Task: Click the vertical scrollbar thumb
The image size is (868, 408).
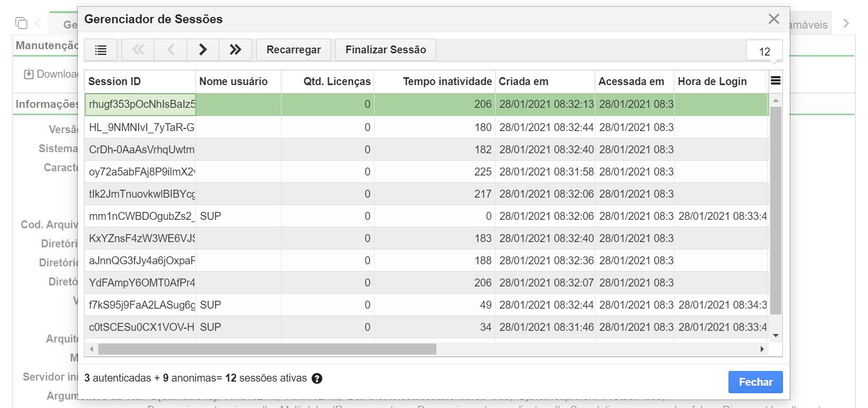Action: coord(776,211)
